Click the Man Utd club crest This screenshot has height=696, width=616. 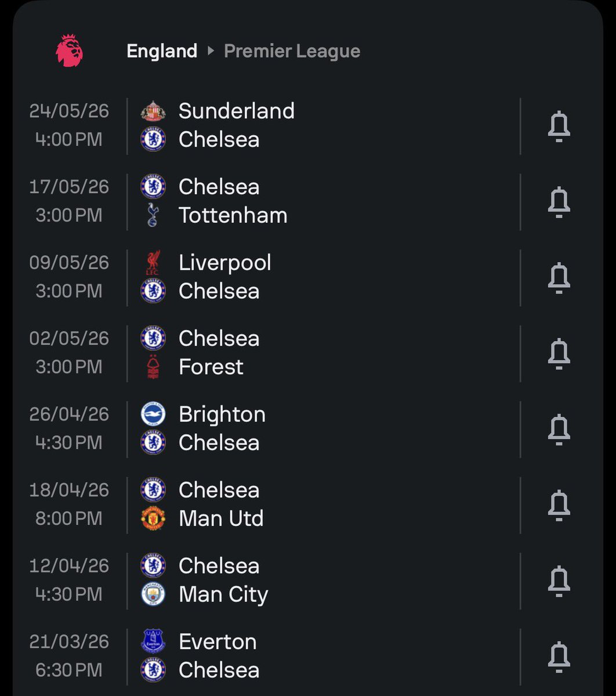click(153, 519)
